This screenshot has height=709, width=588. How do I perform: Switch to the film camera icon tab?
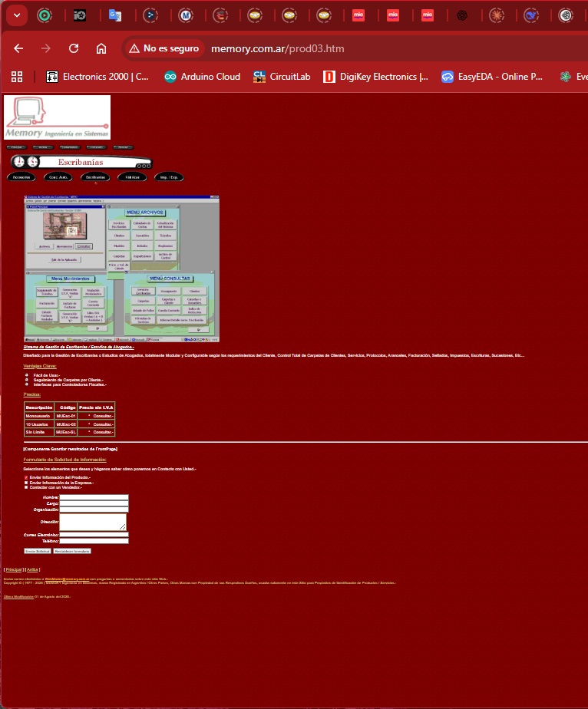(x=80, y=15)
